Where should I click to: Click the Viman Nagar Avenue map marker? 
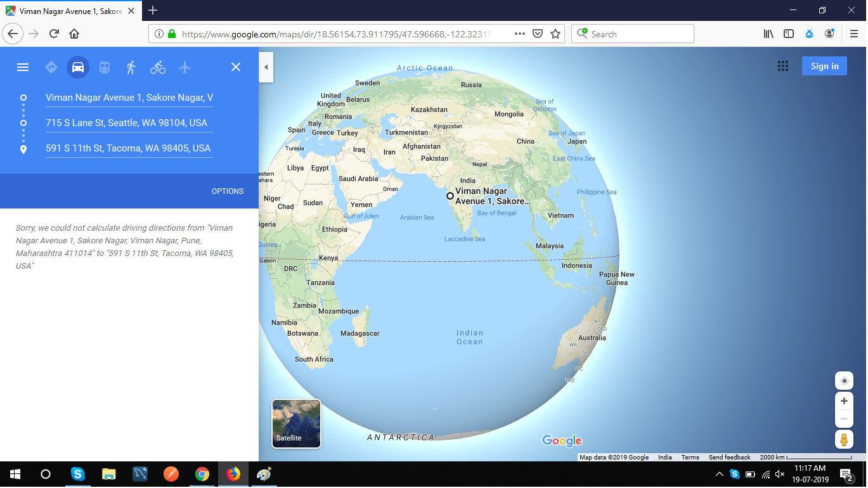pyautogui.click(x=450, y=196)
